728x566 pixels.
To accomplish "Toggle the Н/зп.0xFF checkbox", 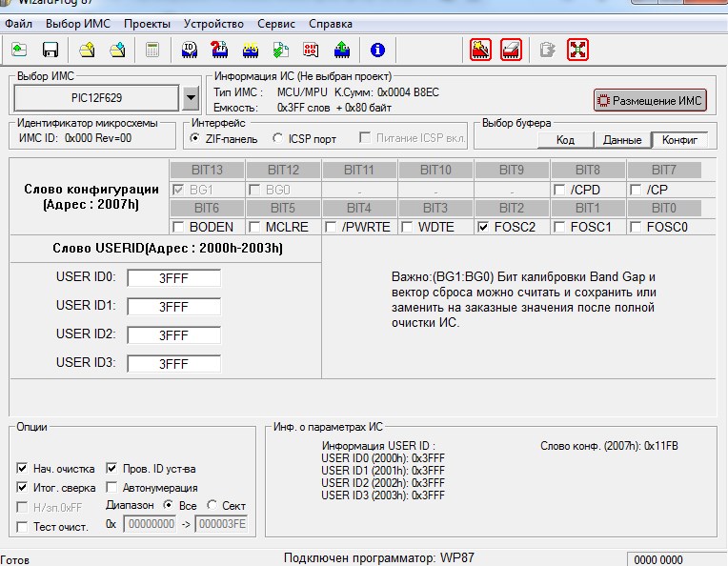I will 22,507.
